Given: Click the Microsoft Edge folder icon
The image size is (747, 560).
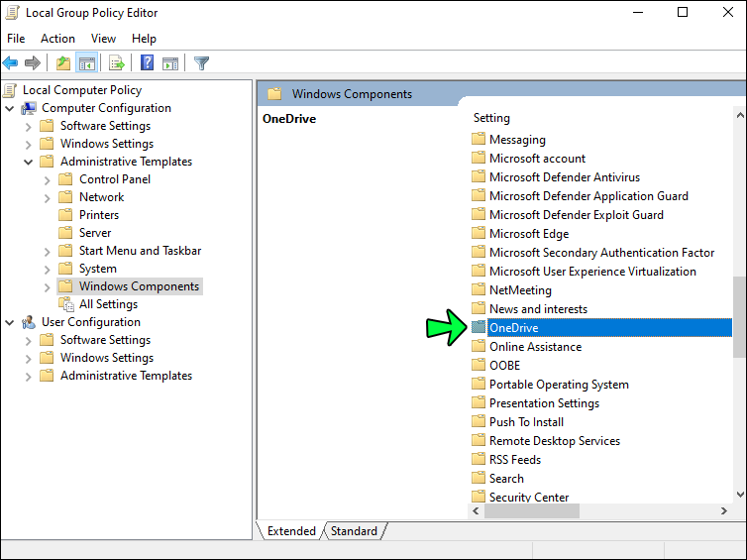Looking at the screenshot, I should pos(479,234).
